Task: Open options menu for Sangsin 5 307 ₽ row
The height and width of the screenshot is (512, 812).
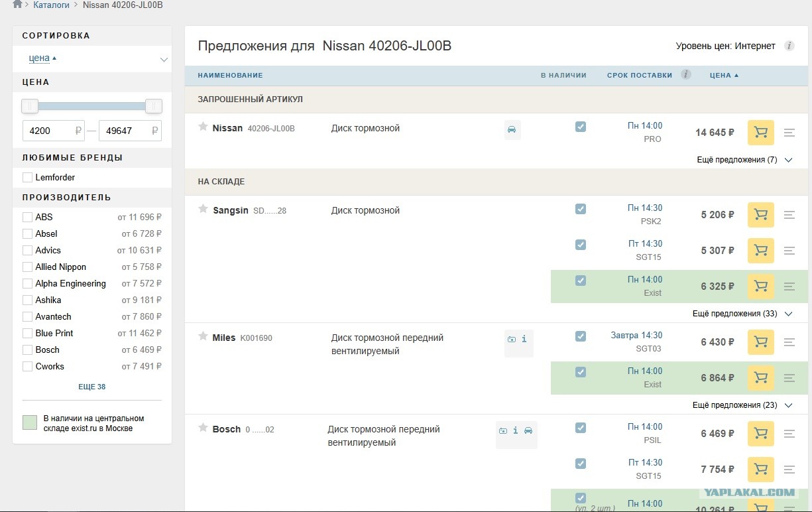Action: [x=789, y=251]
